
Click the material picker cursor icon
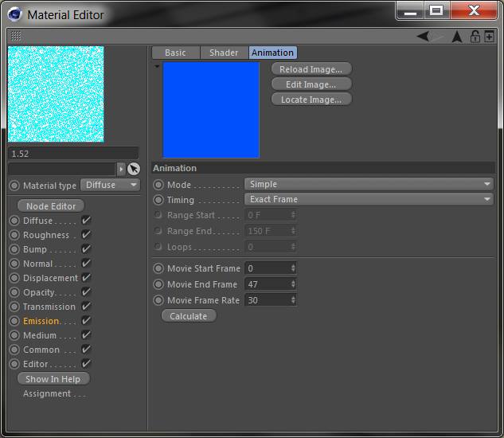tap(134, 169)
